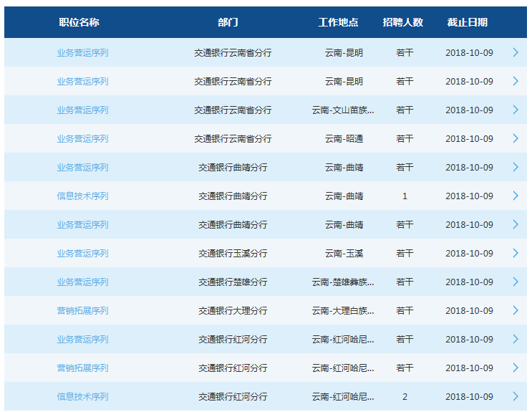Open 营销拓展序列 link for 交通银行红河分行
This screenshot has height=412, width=532.
click(x=82, y=368)
